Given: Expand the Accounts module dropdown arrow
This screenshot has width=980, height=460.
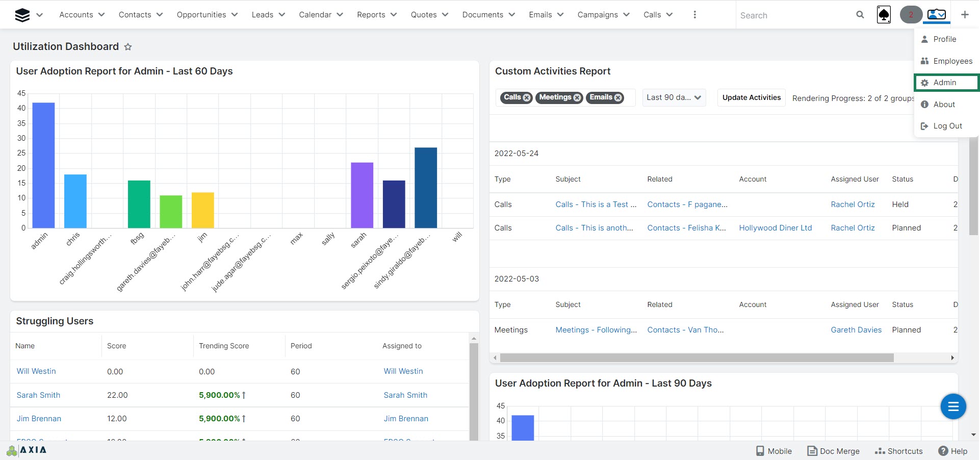Looking at the screenshot, I should [101, 15].
